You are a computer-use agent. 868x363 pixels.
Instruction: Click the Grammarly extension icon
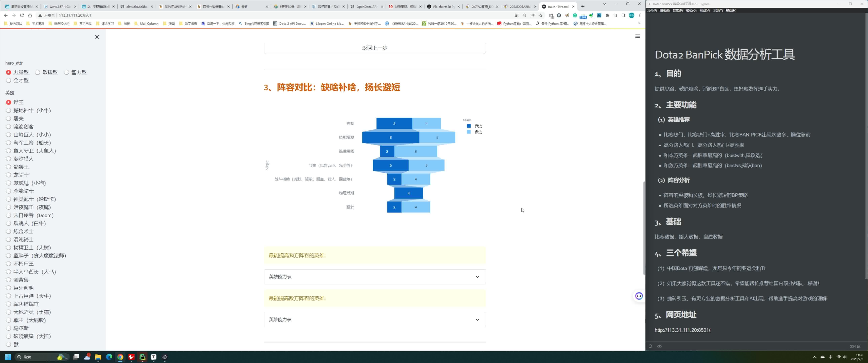(575, 15)
